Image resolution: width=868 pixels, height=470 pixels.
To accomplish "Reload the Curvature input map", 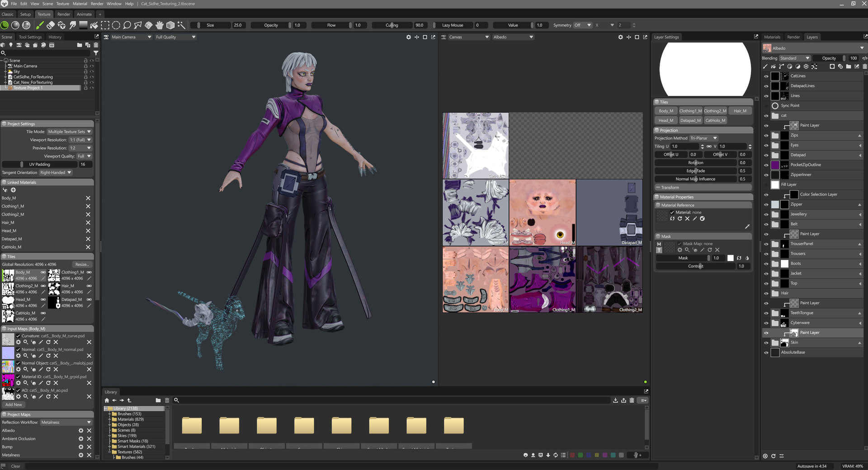I will [x=48, y=342].
